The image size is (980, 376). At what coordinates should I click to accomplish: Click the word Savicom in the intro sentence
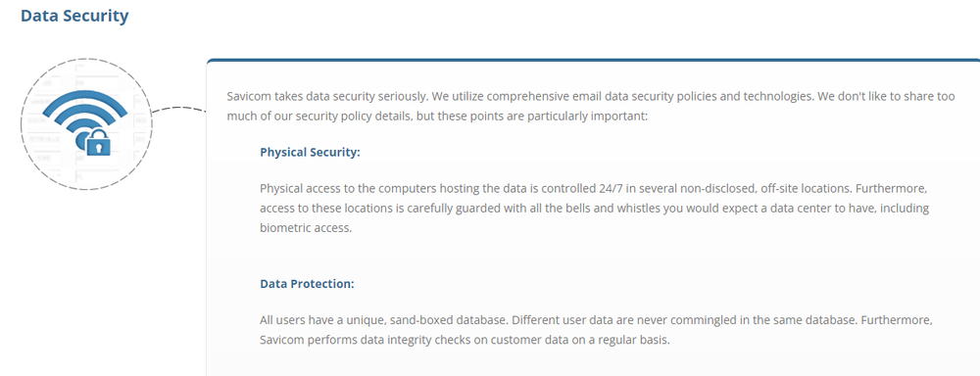[x=248, y=98]
